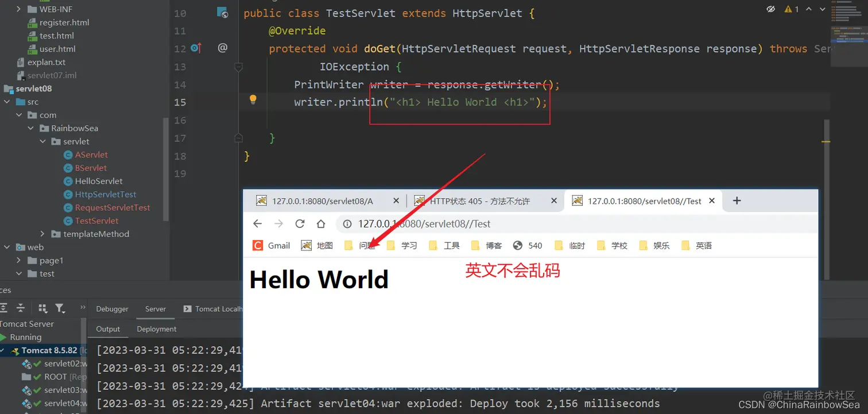
Task: Select register.html in the project tree
Action: coord(64,22)
